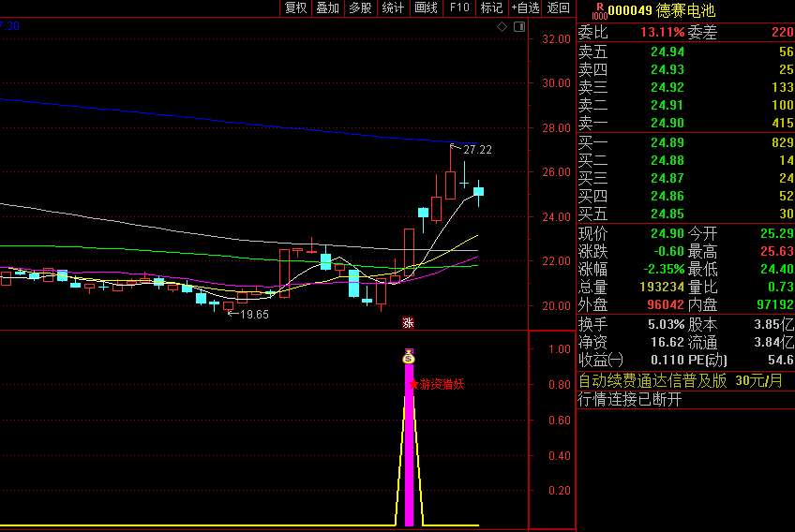Select the 买二 row price 24.88
Image resolution: width=795 pixels, height=532 pixels.
coord(667,160)
